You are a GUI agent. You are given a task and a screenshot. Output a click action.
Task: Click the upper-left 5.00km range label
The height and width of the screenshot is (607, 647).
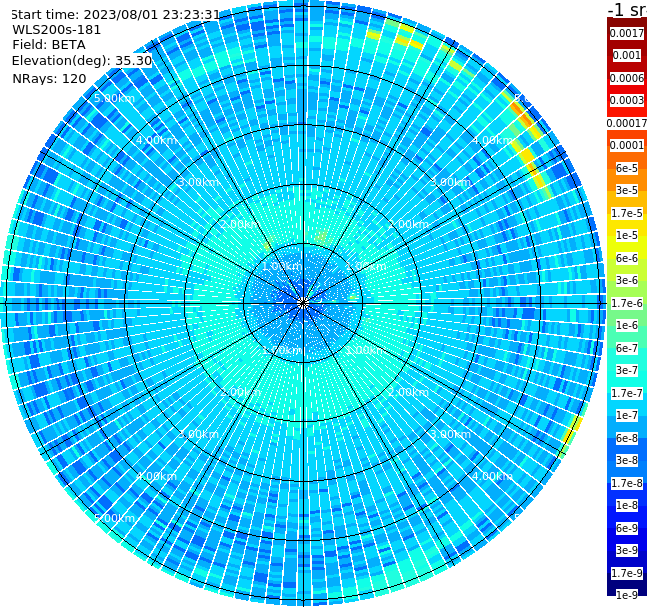(x=114, y=98)
